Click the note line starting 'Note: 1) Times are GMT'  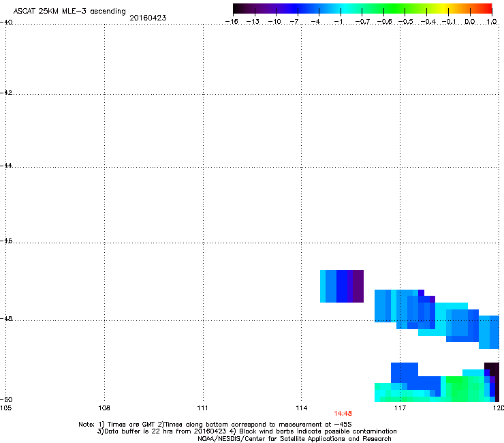coord(215,425)
